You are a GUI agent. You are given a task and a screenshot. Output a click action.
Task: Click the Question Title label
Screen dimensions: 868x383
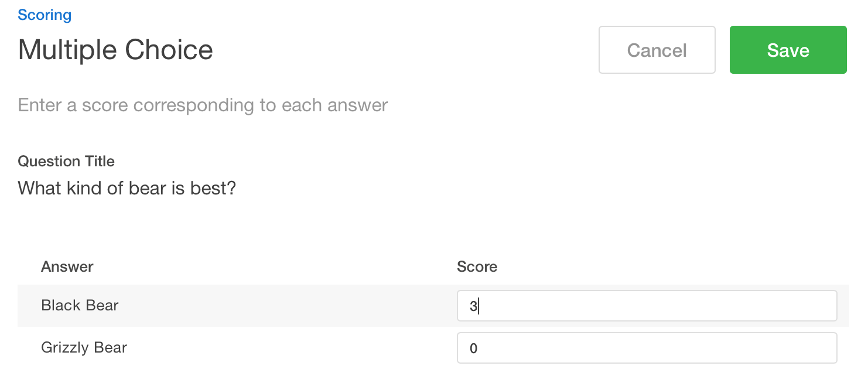pyautogui.click(x=66, y=161)
